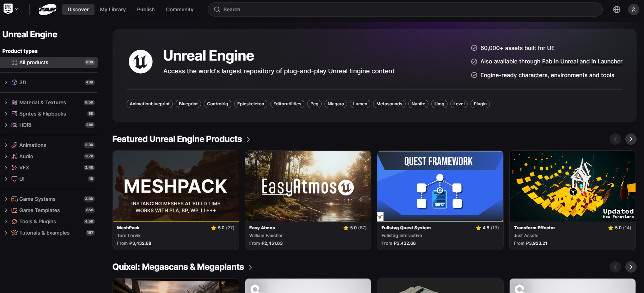Click the Game Systems controller icon
644x293 pixels.
coord(14,199)
